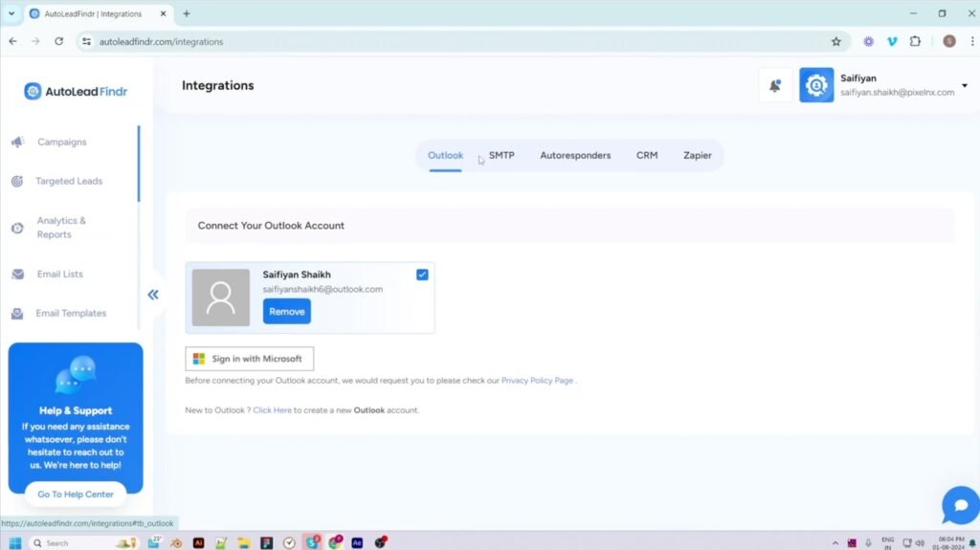Open the taskbar clock and date
Viewport: 980px width, 550px height.
tap(950, 542)
